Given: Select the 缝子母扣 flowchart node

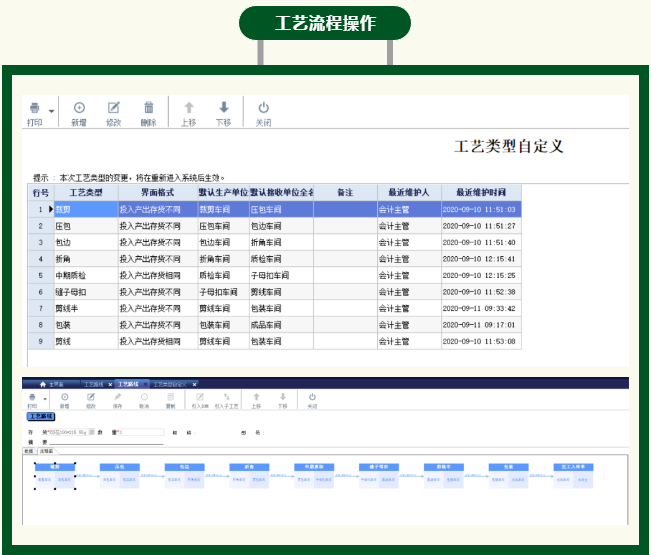Looking at the screenshot, I should pyautogui.click(x=379, y=475).
